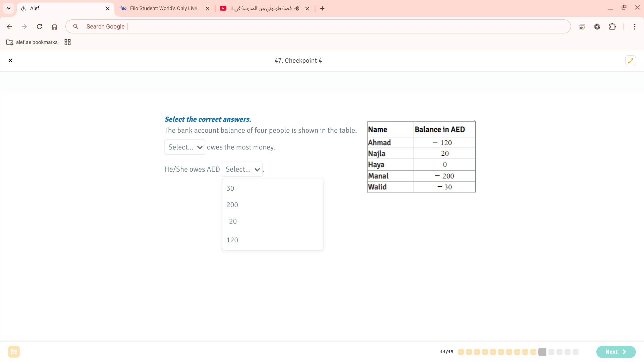Viewport: 644px width, 362px height.
Task: Open the tab search chevron
Action: pos(9,8)
